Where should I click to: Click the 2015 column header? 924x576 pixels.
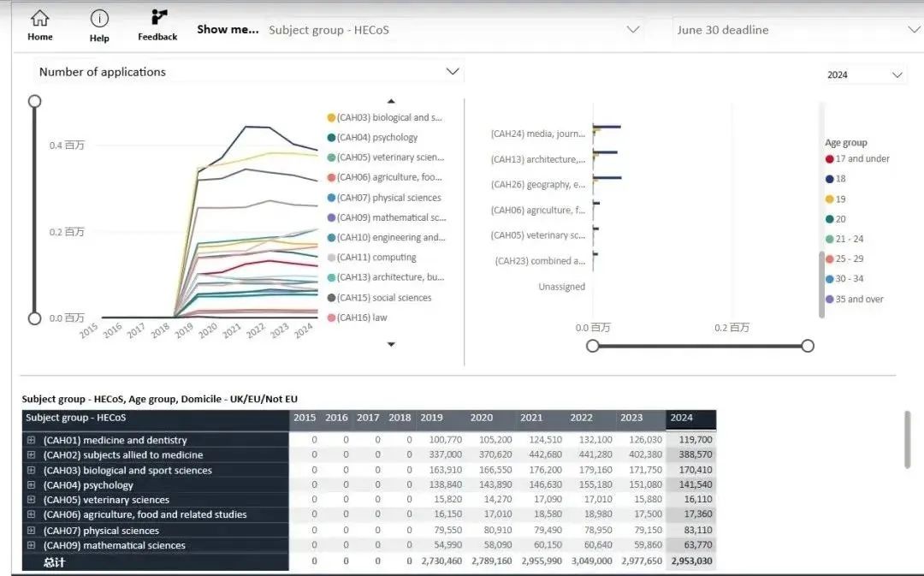305,418
